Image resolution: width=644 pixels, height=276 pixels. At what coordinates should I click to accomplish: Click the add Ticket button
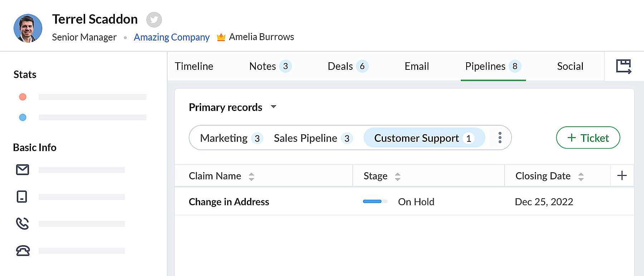(x=588, y=138)
